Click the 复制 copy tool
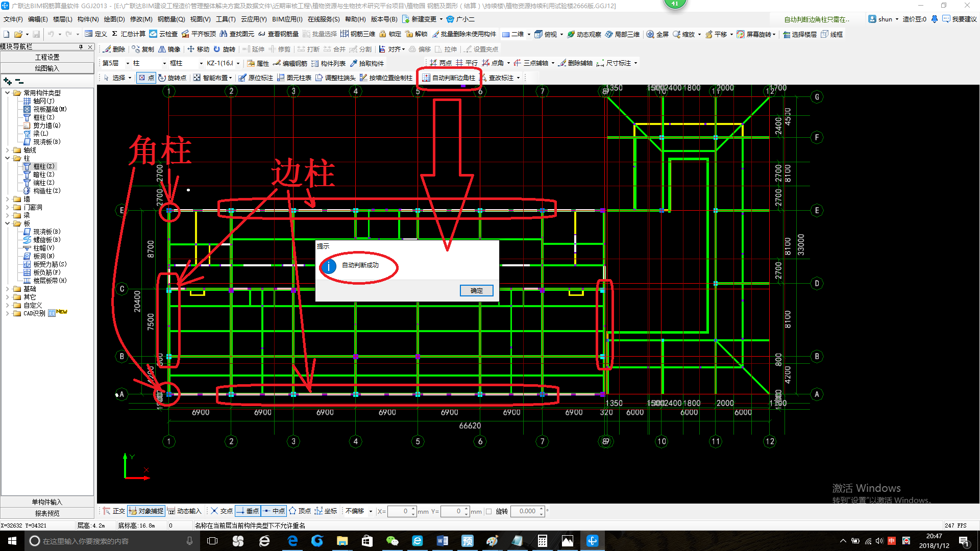 [x=143, y=49]
